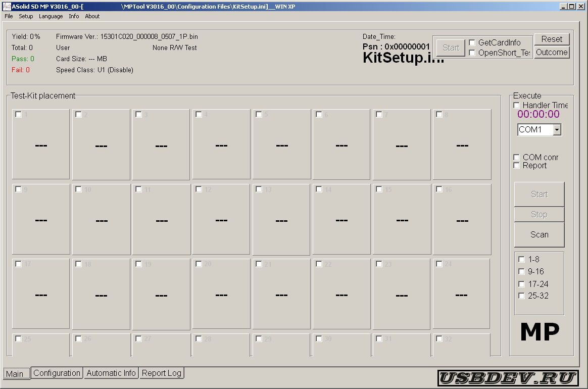Check test-kit slot 9 checkbox
The width and height of the screenshot is (588, 389).
[x=18, y=189]
